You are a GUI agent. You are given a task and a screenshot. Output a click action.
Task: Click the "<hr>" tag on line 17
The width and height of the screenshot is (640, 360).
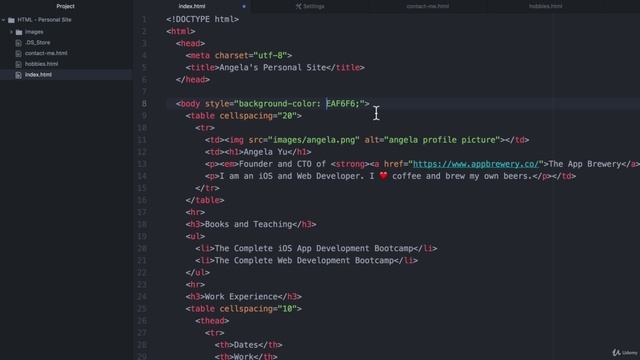195,212
